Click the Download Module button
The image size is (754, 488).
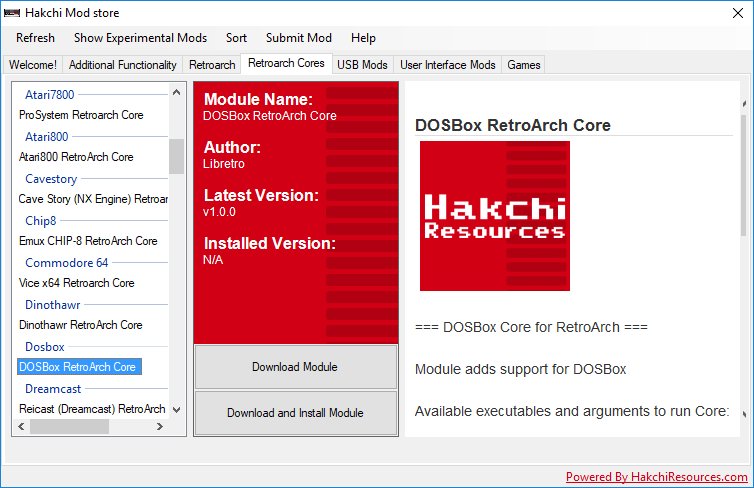point(296,367)
